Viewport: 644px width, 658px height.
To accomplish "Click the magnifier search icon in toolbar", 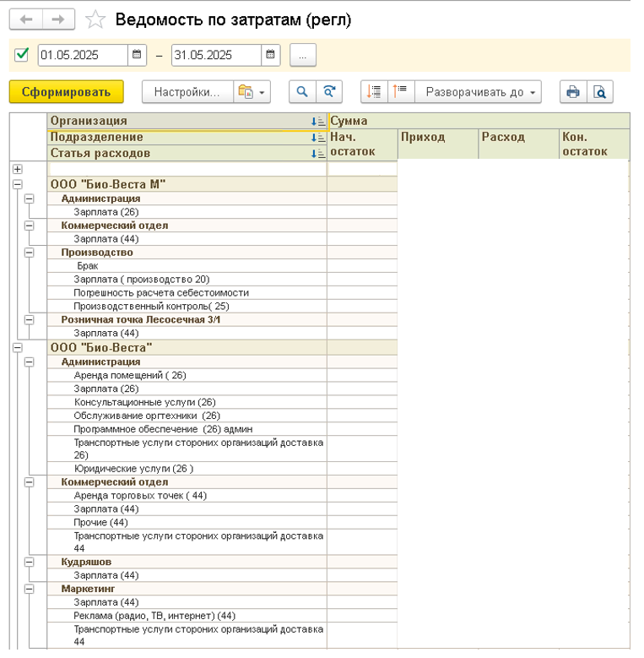I will tap(301, 92).
